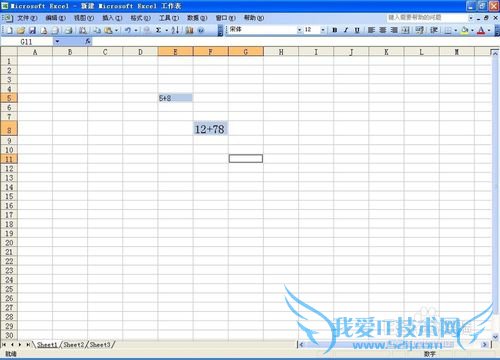Open the Chart Wizard icon
The width and height of the screenshot is (500, 360).
point(189,30)
